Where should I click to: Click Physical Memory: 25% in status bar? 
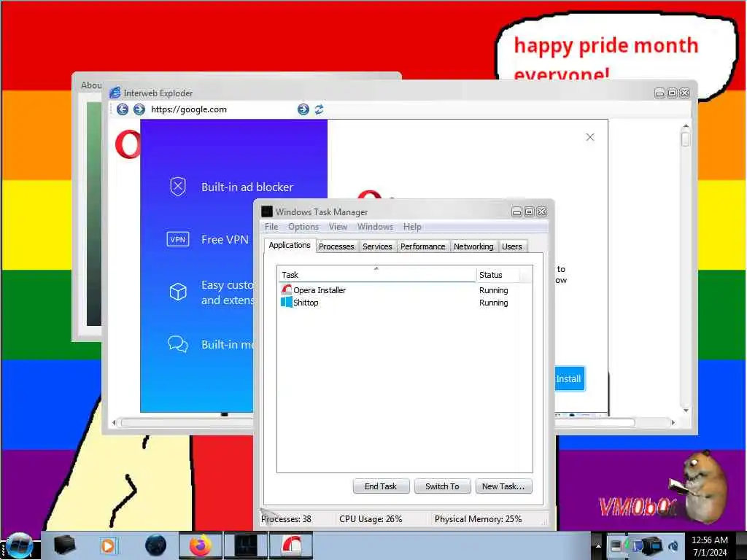pyautogui.click(x=478, y=519)
